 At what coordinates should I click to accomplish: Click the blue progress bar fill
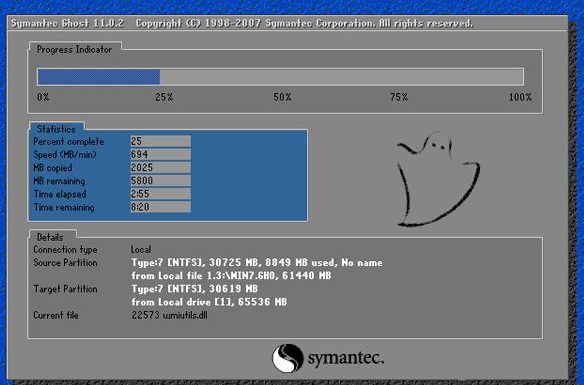tap(99, 77)
